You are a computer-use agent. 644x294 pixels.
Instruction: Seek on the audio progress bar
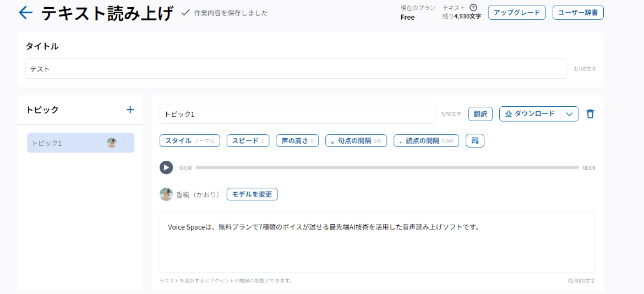click(x=388, y=167)
